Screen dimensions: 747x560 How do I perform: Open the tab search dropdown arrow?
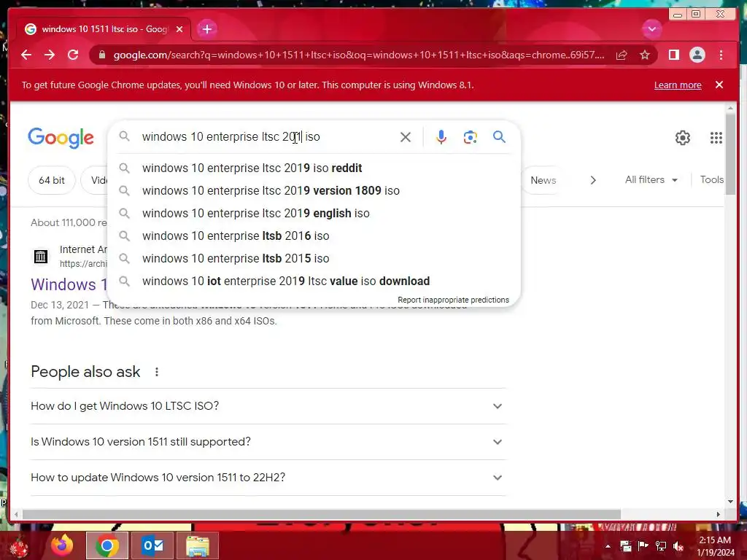click(x=651, y=29)
